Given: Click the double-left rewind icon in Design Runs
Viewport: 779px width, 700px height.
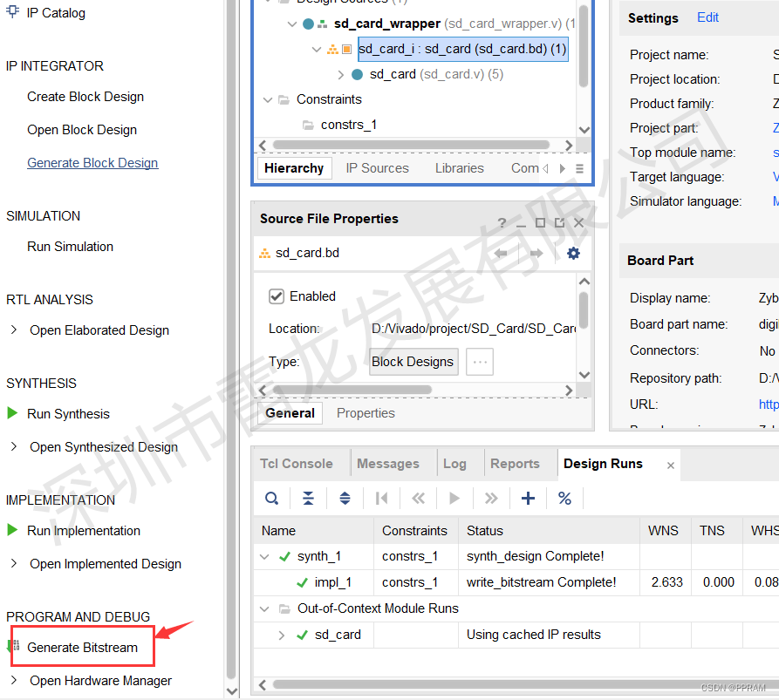Looking at the screenshot, I should coord(419,498).
